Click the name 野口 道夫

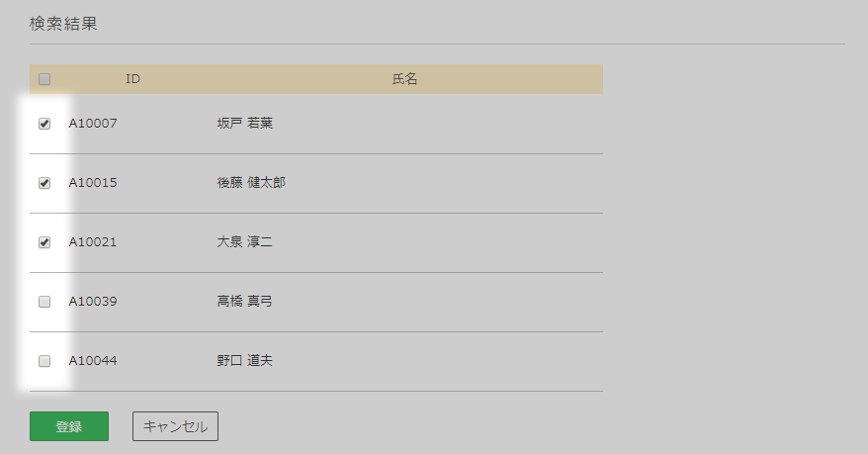click(x=244, y=360)
